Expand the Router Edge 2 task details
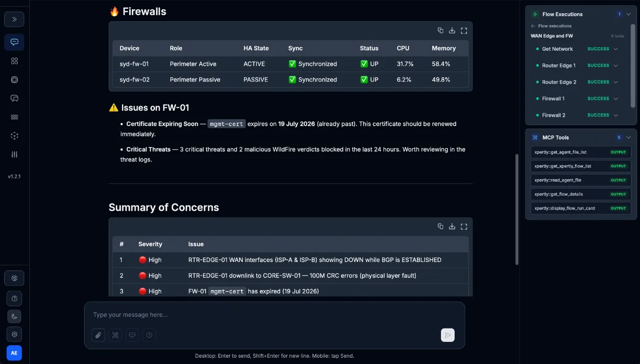 [616, 82]
